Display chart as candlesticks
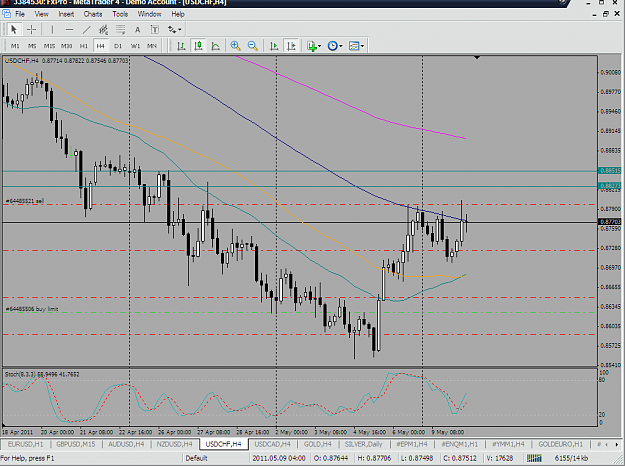Screen dimensions: 625x466 [x=199, y=46]
